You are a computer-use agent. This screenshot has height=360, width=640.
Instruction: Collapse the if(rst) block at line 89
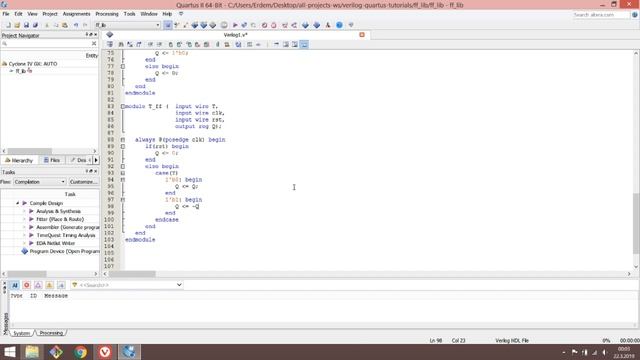tap(122, 147)
